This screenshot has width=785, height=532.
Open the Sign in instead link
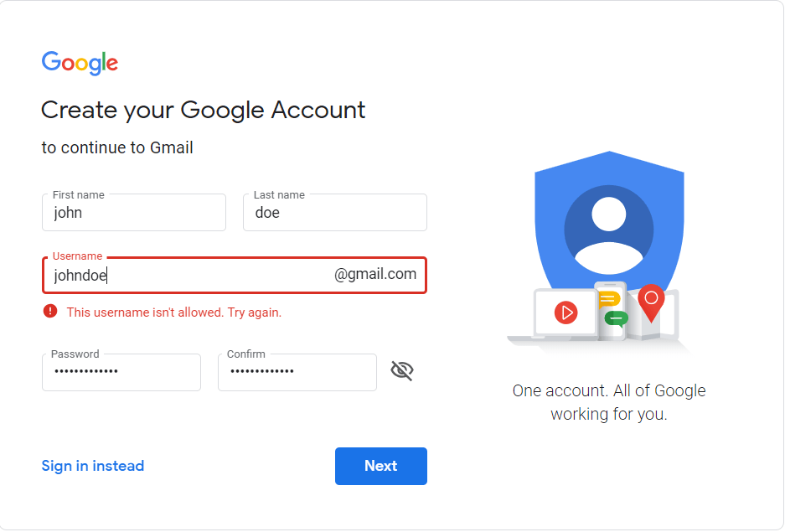click(93, 466)
